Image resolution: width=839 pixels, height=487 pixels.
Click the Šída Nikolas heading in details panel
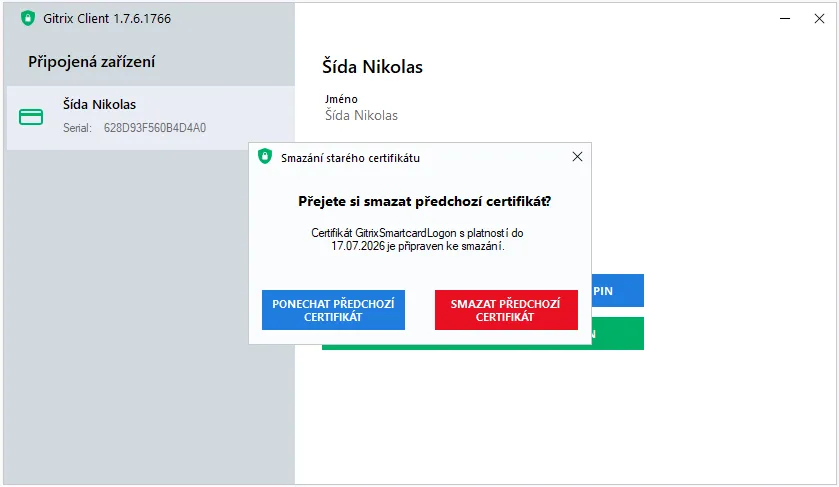pos(372,67)
